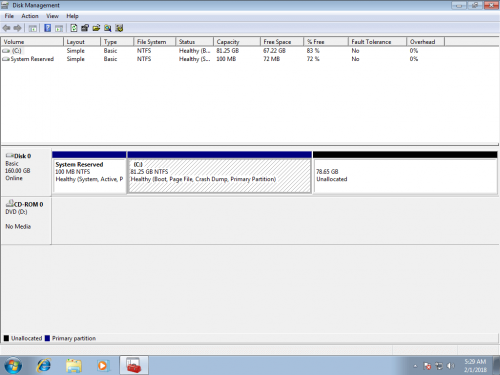Screen dimensions: 500x375
Task: Sort by the Free Space column header
Action: [282, 42]
